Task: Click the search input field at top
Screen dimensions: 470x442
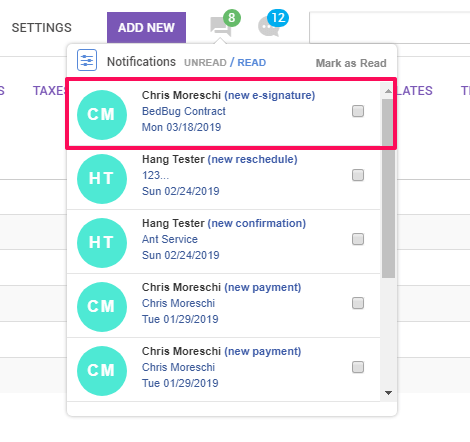Action: coord(390,28)
